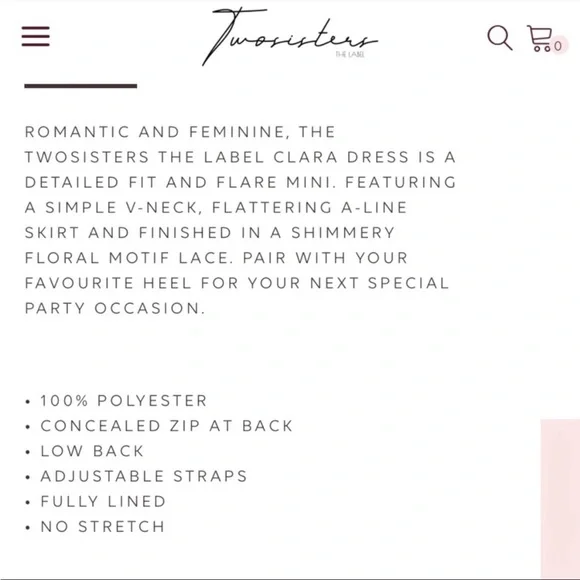580x580 pixels.
Task: Click the 'CLARA DRESS' text in description
Action: (341, 157)
